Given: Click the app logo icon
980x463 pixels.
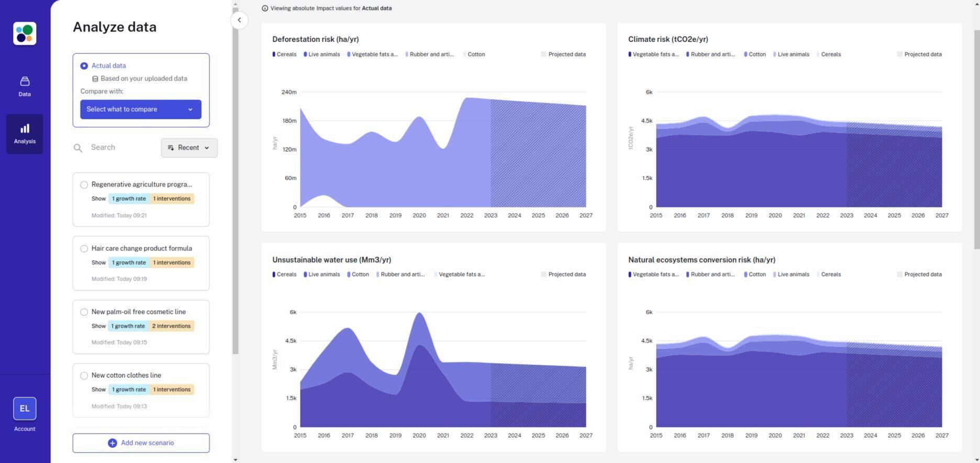Looking at the screenshot, I should pos(25,34).
